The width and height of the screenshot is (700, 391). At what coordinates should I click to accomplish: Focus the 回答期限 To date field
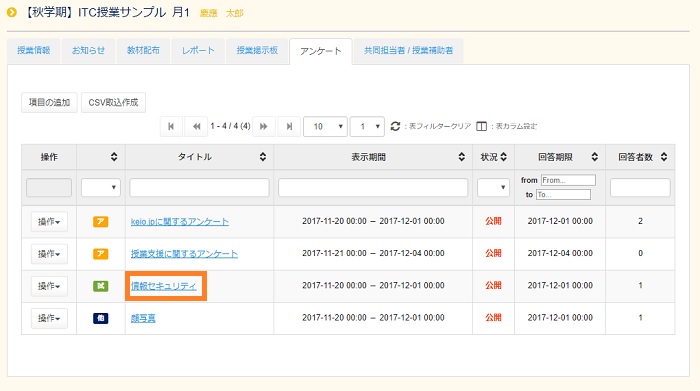[x=563, y=195]
